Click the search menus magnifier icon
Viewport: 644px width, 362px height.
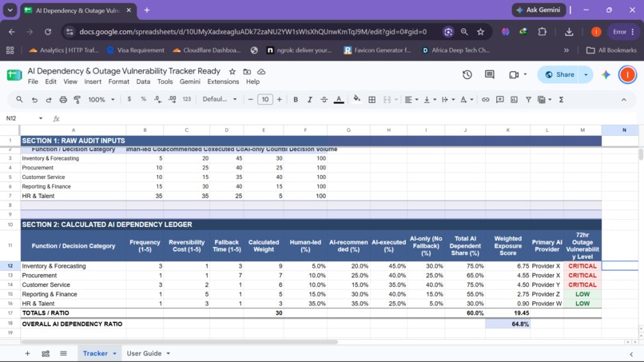[19, 99]
